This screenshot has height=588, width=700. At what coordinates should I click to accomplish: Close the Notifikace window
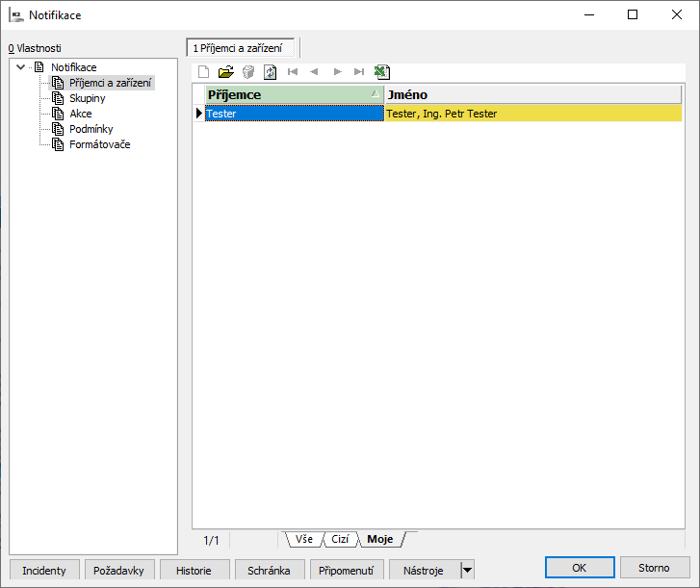pos(677,14)
